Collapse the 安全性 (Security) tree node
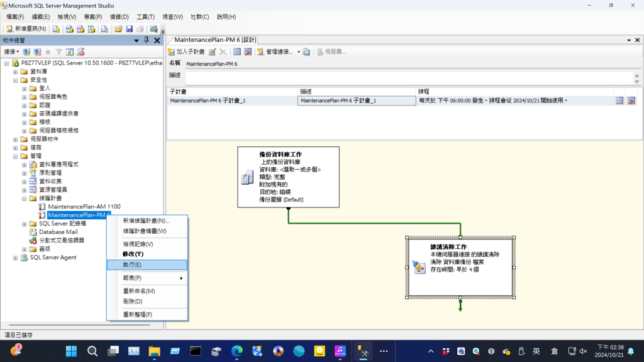644x362 pixels. click(16, 80)
